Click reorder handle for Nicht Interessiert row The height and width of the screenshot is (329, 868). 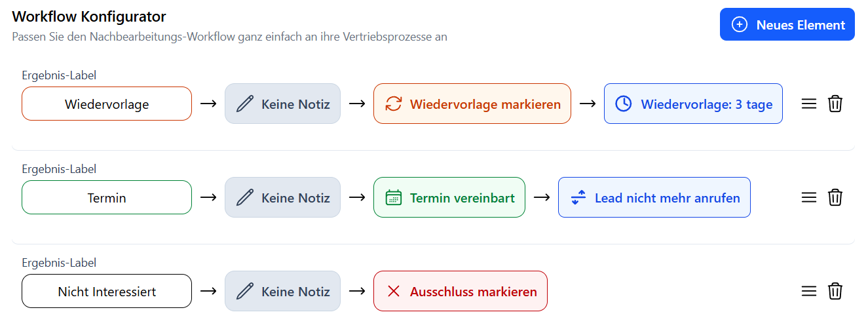(809, 291)
